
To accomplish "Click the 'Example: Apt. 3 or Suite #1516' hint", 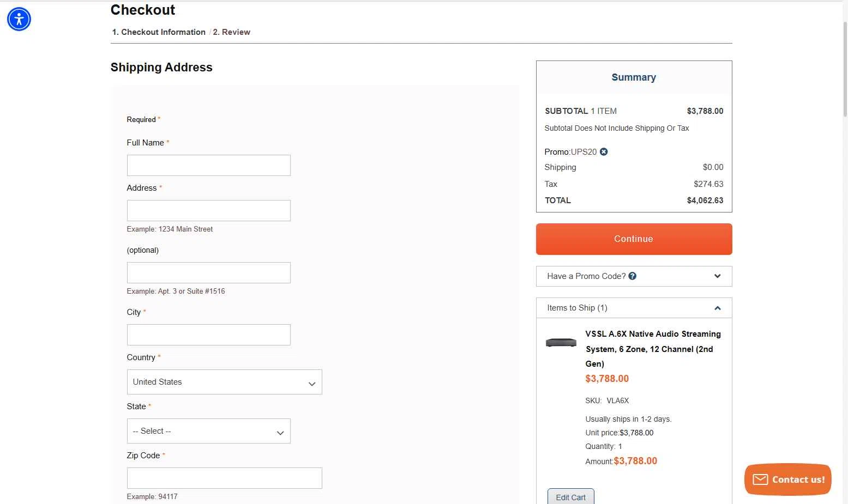I will coord(176,291).
